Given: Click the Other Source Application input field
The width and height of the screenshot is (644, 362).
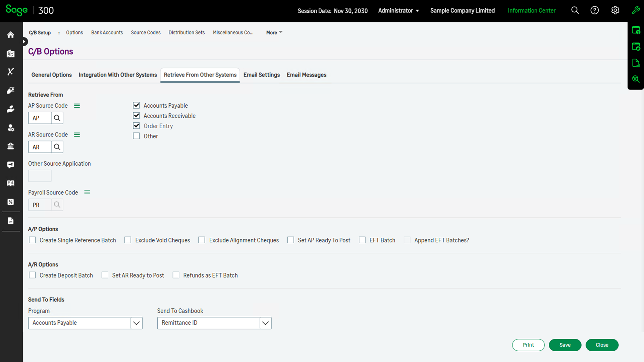Looking at the screenshot, I should pyautogui.click(x=40, y=176).
